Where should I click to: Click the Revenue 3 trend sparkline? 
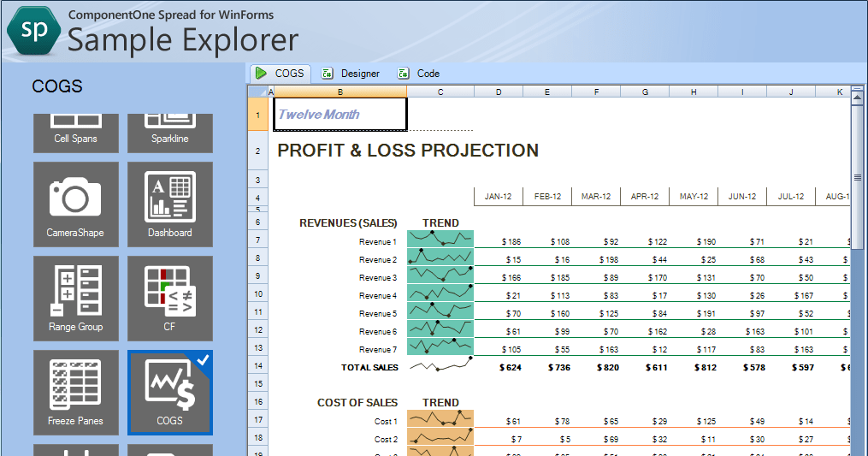[x=440, y=275]
